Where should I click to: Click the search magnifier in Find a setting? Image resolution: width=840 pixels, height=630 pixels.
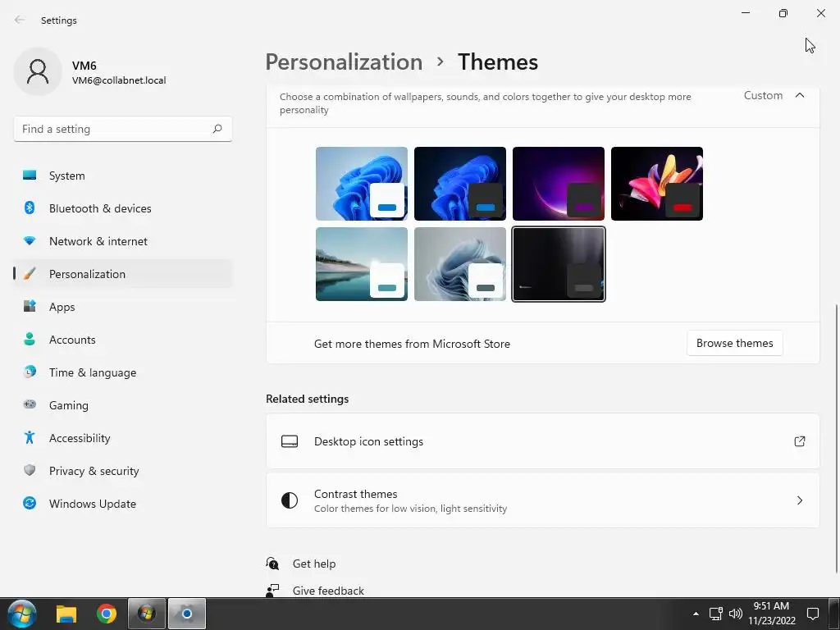point(217,129)
